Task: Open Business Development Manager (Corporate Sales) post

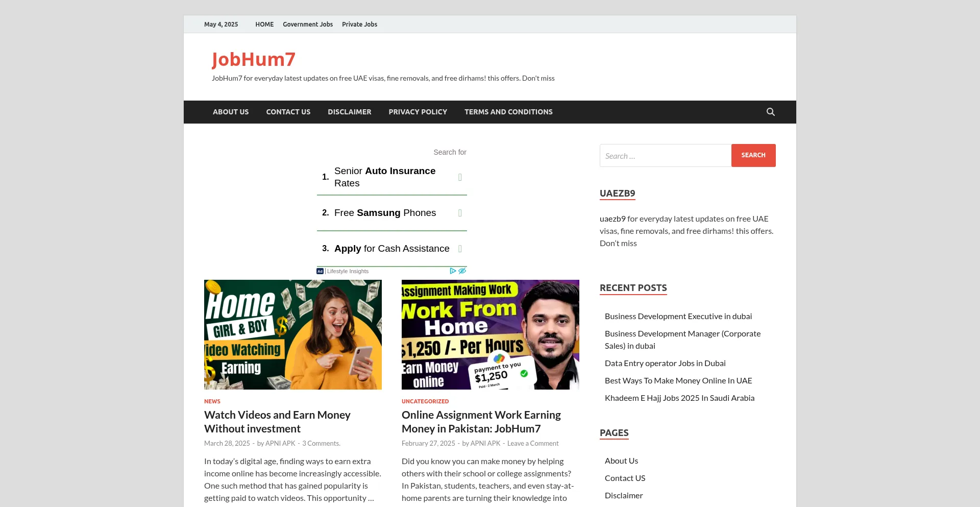Action: pyautogui.click(x=682, y=340)
